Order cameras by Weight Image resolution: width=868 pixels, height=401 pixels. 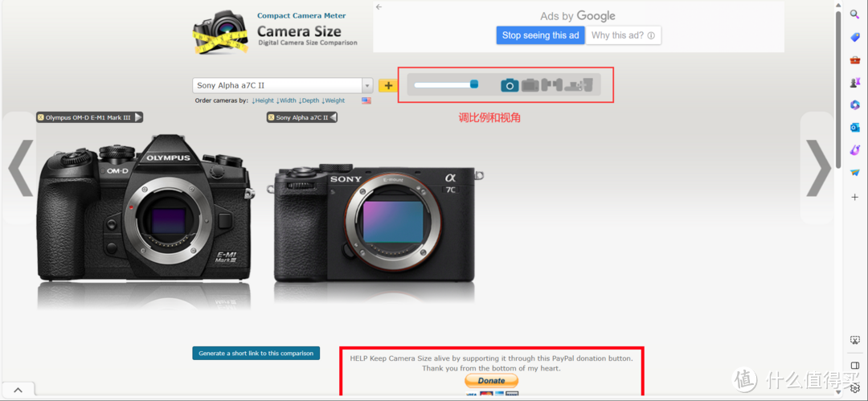click(x=334, y=100)
